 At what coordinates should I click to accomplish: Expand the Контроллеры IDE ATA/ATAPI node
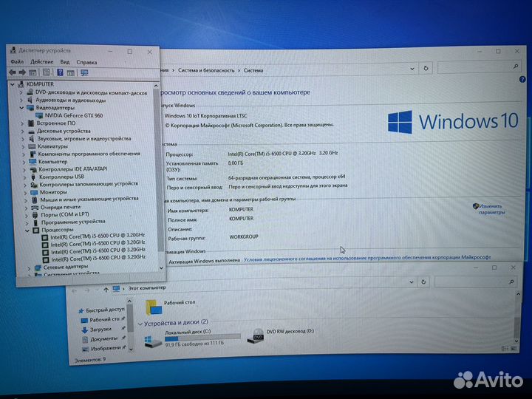[x=24, y=169]
